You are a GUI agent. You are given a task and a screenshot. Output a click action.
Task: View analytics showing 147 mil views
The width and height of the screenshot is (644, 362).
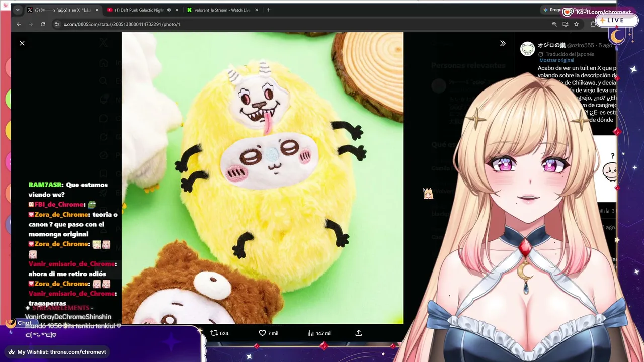[319, 333]
